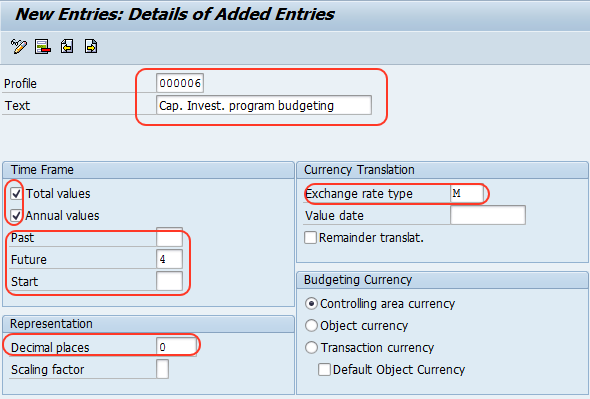Uncheck the Total values checkbox
The image size is (590, 399).
(x=16, y=194)
